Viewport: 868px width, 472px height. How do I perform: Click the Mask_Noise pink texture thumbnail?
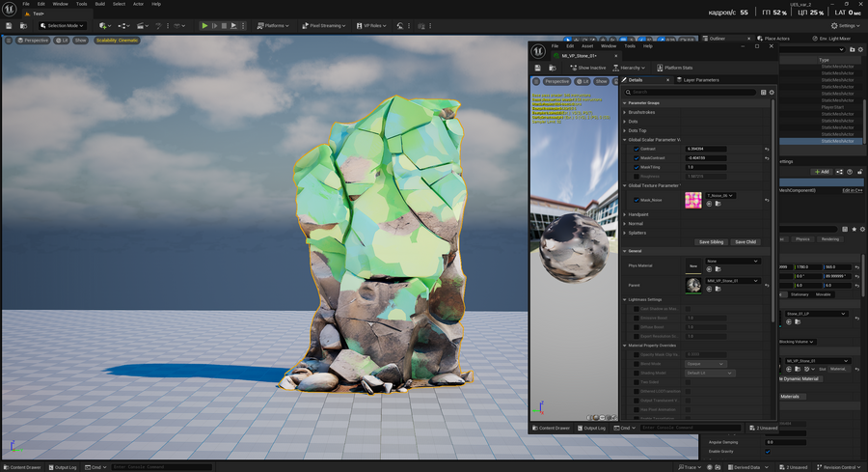[693, 200]
